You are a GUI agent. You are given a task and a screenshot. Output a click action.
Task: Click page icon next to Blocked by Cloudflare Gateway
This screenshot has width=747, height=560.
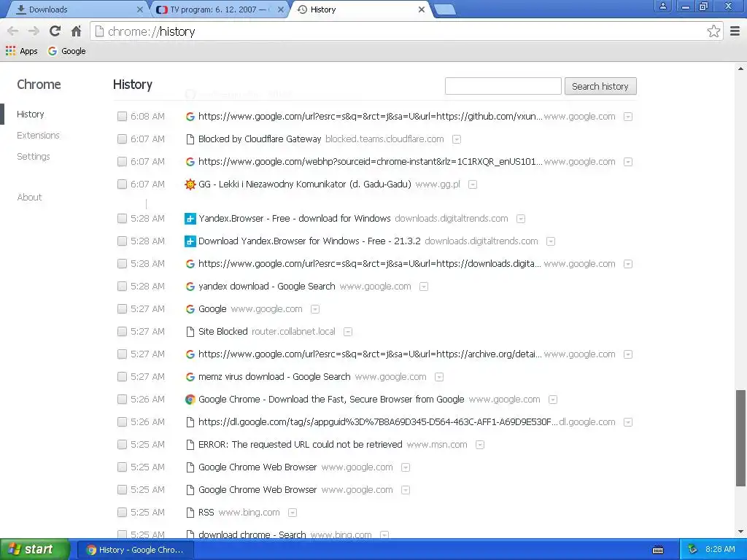tap(190, 139)
